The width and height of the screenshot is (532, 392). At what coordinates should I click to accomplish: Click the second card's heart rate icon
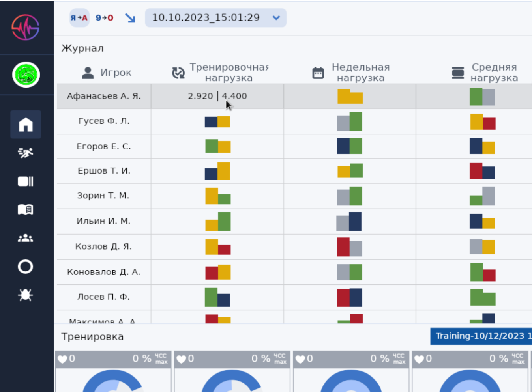[181, 359]
